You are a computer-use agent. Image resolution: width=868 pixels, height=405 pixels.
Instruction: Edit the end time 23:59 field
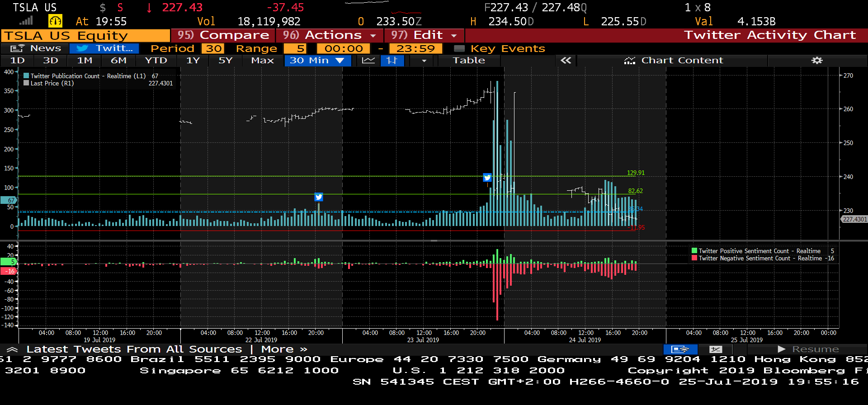[x=415, y=49]
